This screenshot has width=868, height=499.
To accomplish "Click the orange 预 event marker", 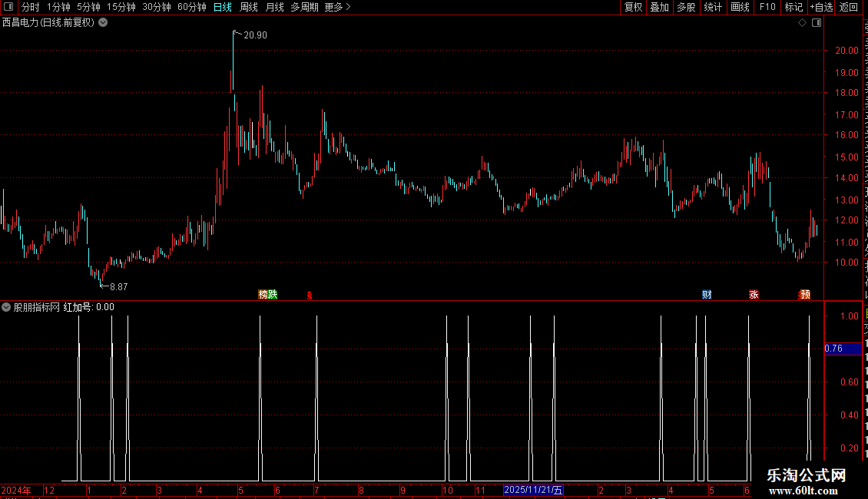I will click(806, 294).
